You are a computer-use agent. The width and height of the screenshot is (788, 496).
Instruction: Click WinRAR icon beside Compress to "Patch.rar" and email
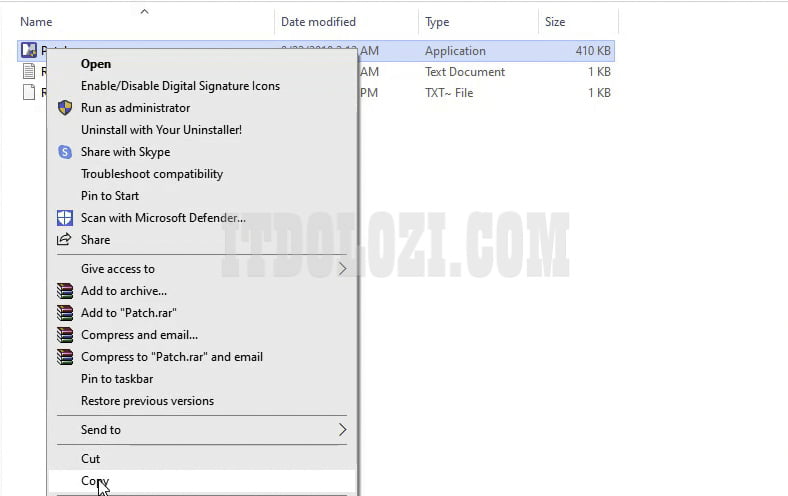point(65,357)
